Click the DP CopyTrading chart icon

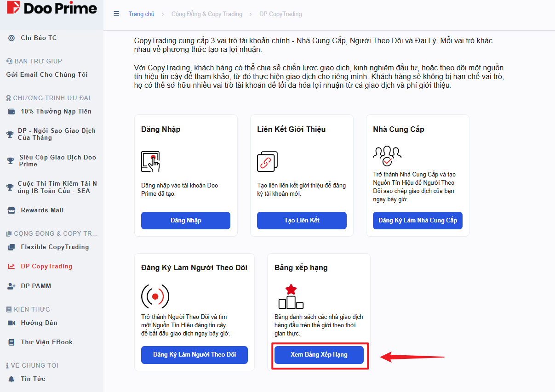(11, 266)
